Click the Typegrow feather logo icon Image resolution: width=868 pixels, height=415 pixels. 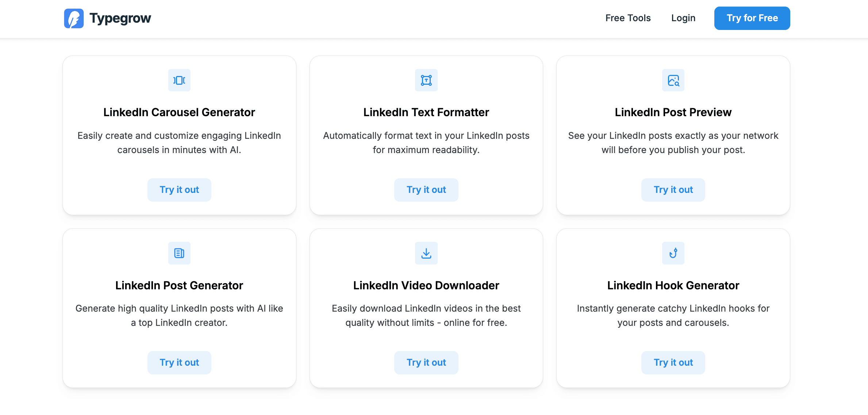[x=74, y=18]
